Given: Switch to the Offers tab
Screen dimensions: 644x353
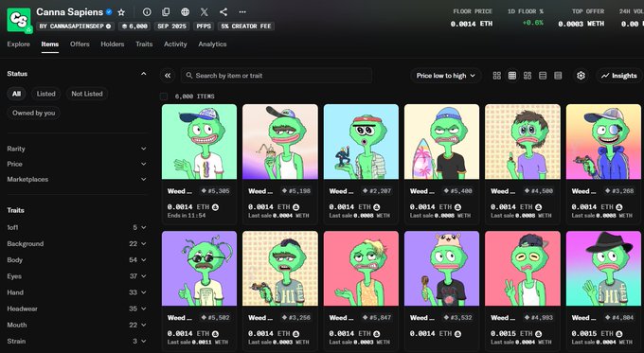Looking at the screenshot, I should click(x=80, y=44).
